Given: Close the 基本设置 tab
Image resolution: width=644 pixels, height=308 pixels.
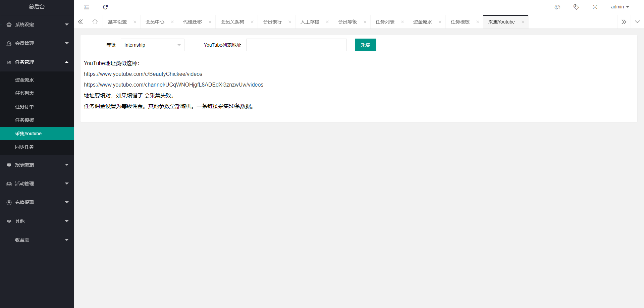Looking at the screenshot, I should coord(135,22).
